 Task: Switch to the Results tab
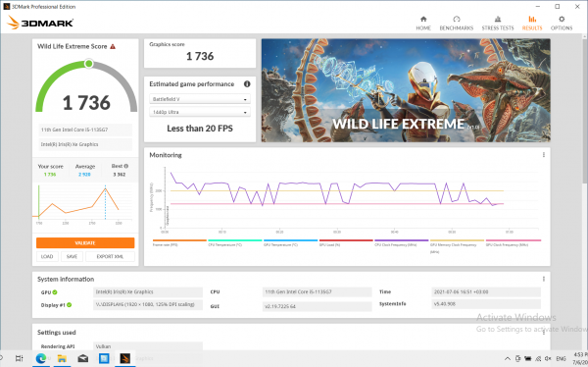point(532,23)
